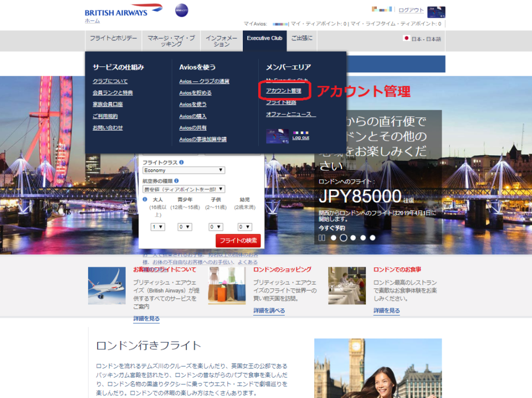Pause the hero banner slideshow
The height and width of the screenshot is (398, 532).
coord(322,237)
